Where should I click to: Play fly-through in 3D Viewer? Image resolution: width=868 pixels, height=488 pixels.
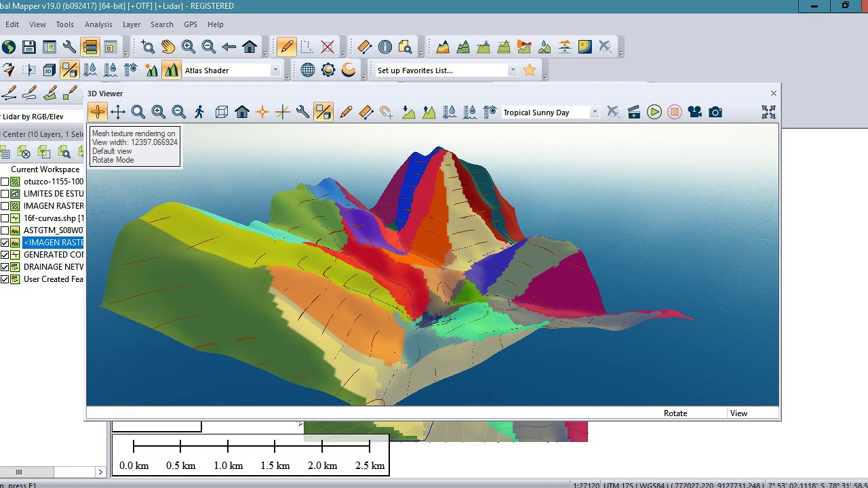(654, 113)
